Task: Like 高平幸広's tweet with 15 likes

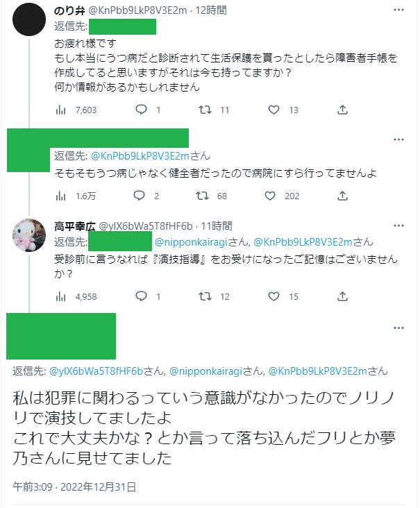Action: [x=274, y=296]
